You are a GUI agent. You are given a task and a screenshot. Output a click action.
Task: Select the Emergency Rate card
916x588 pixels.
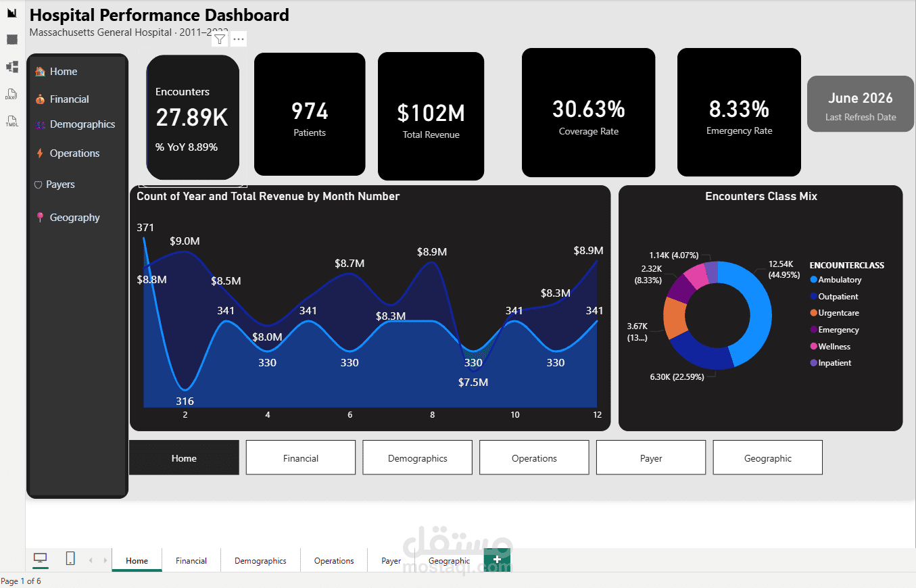tap(739, 112)
